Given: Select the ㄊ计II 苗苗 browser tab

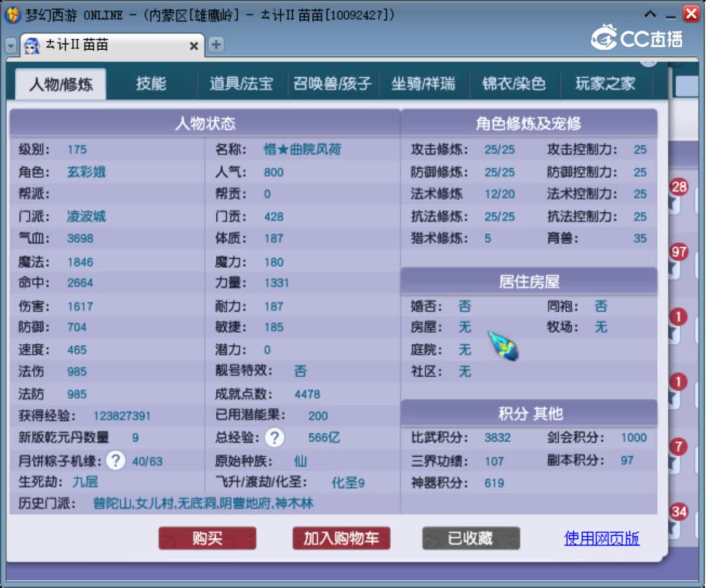Looking at the screenshot, I should click(112, 45).
